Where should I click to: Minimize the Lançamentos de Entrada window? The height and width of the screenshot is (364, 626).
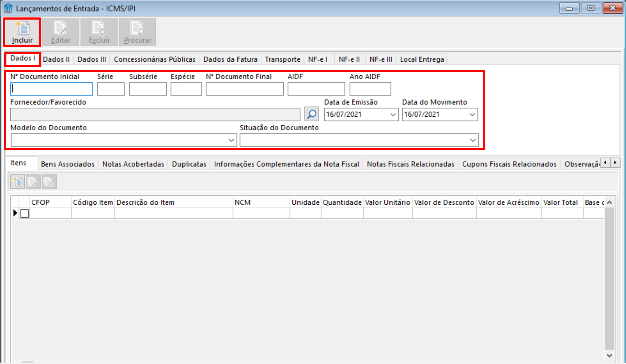(x=569, y=8)
